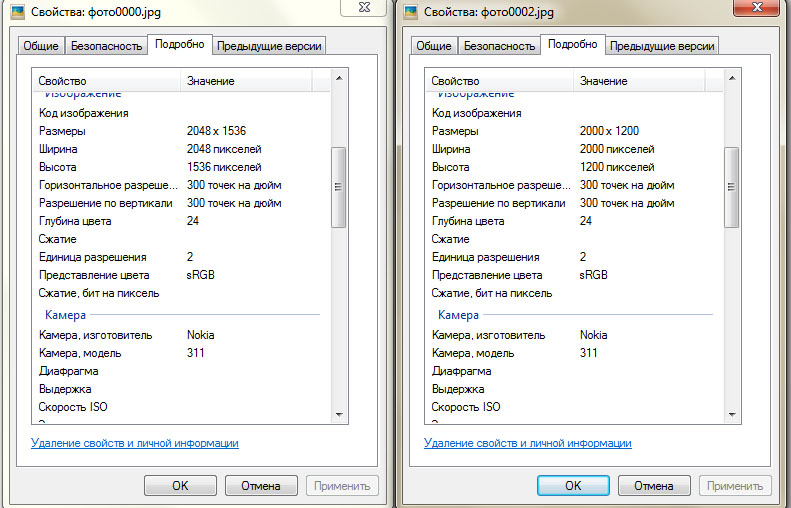Select Код изображения row in фото0000.jpg window

pyautogui.click(x=182, y=113)
